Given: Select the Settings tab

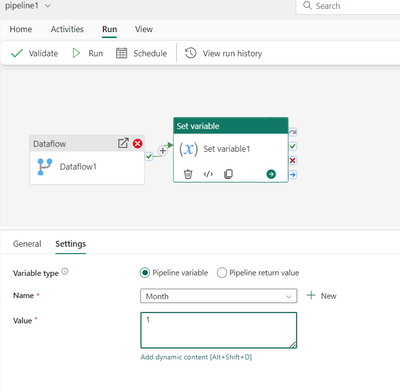Looking at the screenshot, I should tap(71, 244).
